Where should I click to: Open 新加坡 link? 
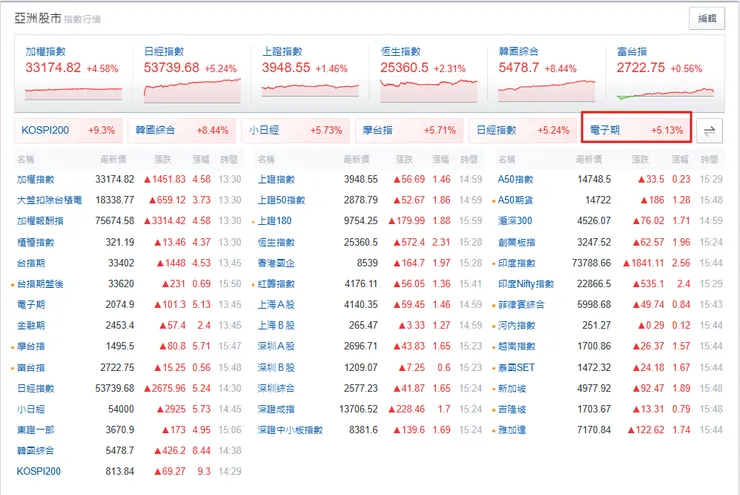click(x=512, y=388)
